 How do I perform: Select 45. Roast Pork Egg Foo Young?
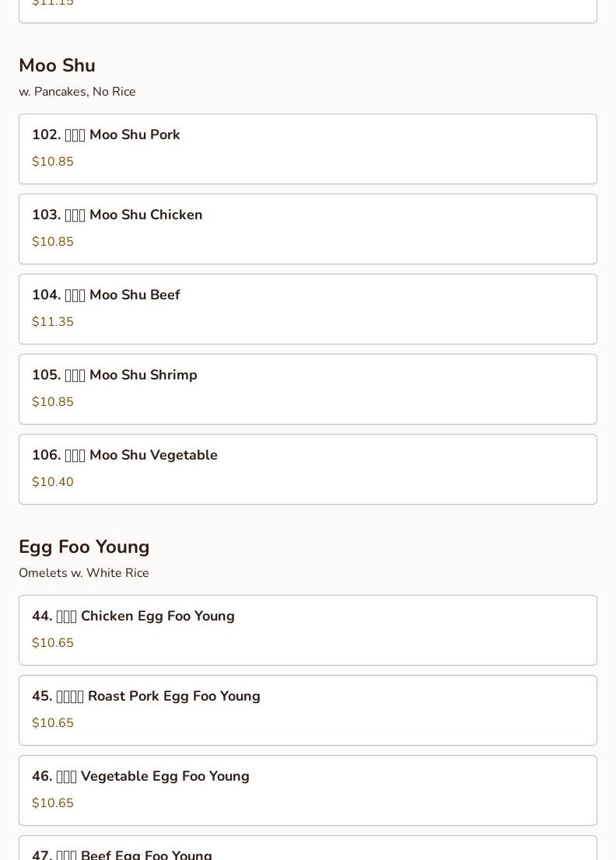pos(308,710)
